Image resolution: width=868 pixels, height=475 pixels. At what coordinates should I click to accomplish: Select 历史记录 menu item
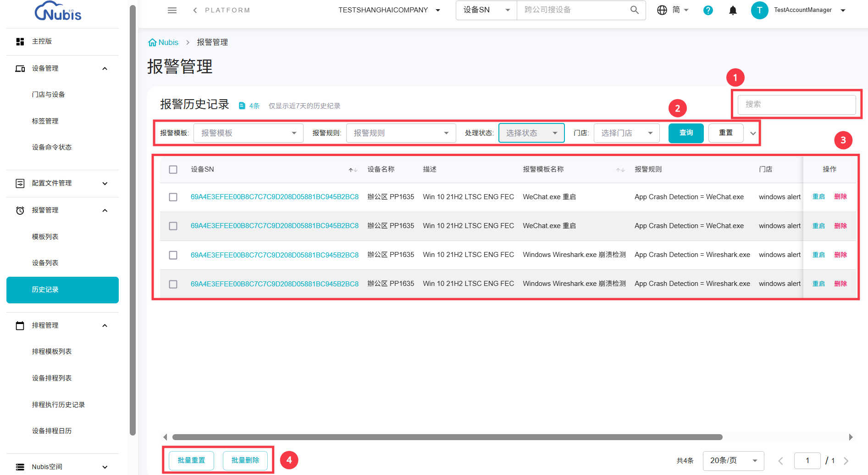(x=62, y=290)
